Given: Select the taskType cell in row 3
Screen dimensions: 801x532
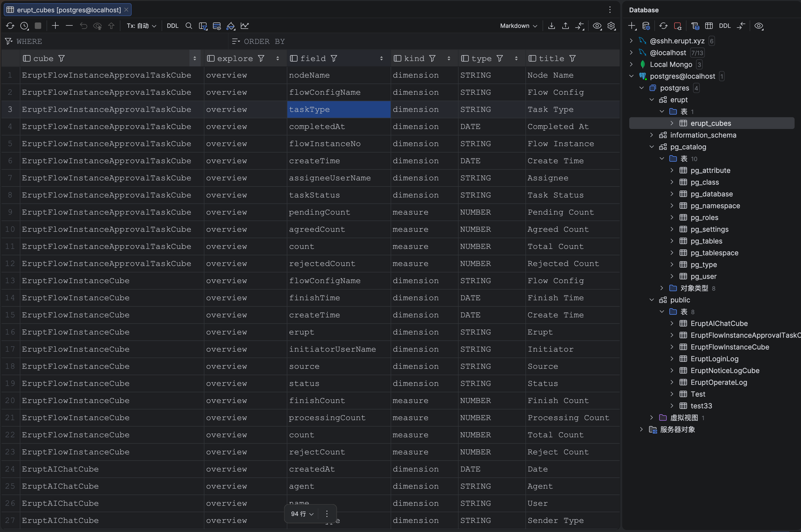Looking at the screenshot, I should click(339, 109).
